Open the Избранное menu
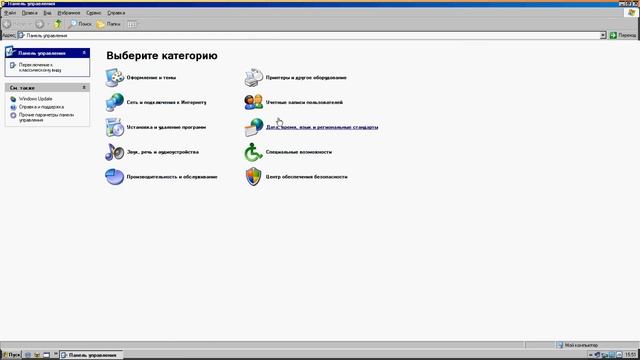 [x=69, y=13]
